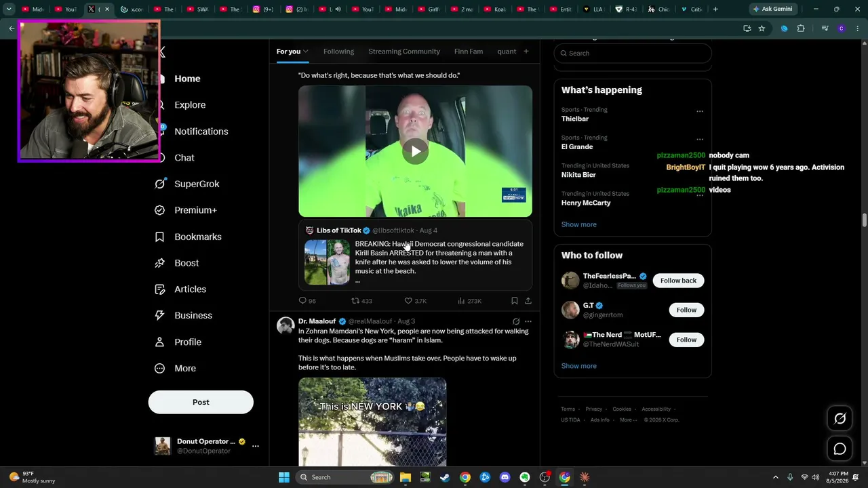The height and width of the screenshot is (488, 868).
Task: Follow back TheFearlessPa… account
Action: coord(678,281)
